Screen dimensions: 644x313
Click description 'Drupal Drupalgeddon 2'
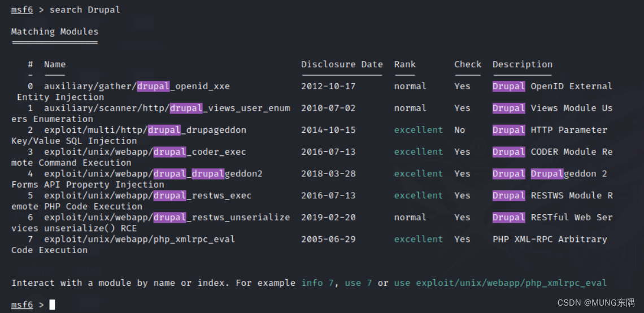[550, 173]
